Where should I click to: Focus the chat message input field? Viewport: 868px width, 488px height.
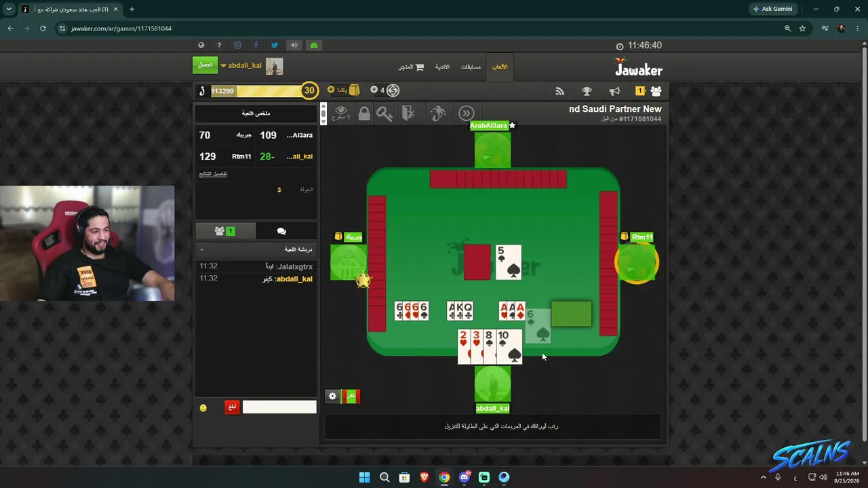click(x=279, y=407)
